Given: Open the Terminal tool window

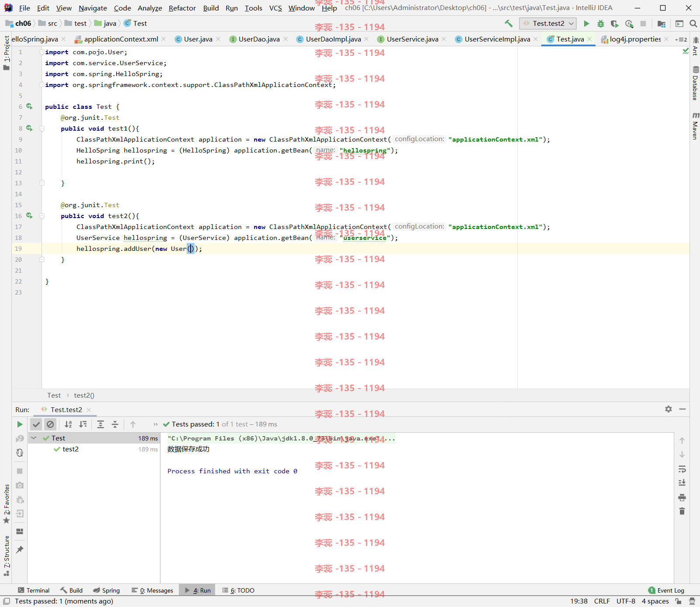Looking at the screenshot, I should tap(34, 590).
